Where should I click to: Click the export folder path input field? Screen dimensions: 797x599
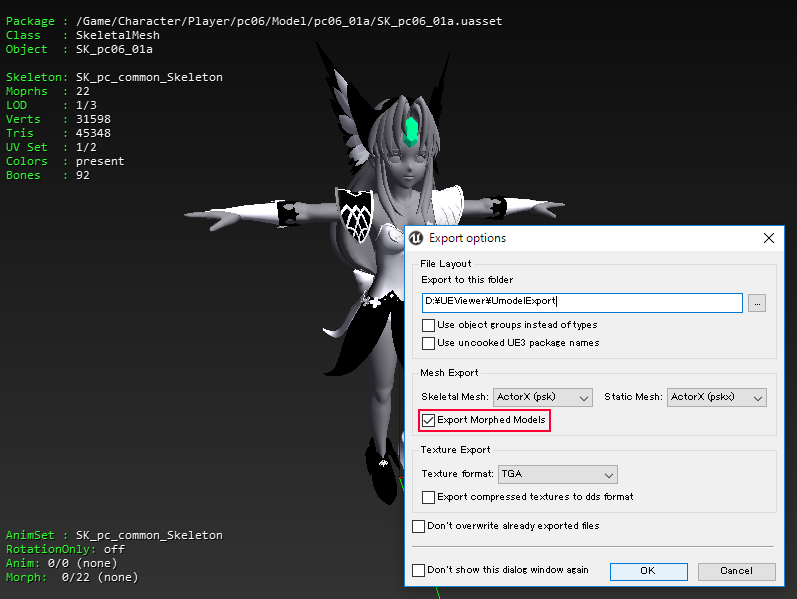(582, 303)
